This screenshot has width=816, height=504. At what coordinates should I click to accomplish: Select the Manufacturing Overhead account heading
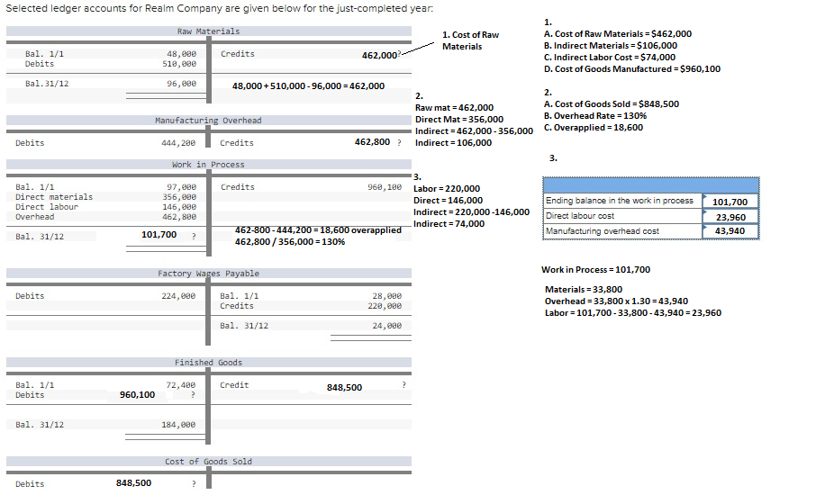click(208, 121)
